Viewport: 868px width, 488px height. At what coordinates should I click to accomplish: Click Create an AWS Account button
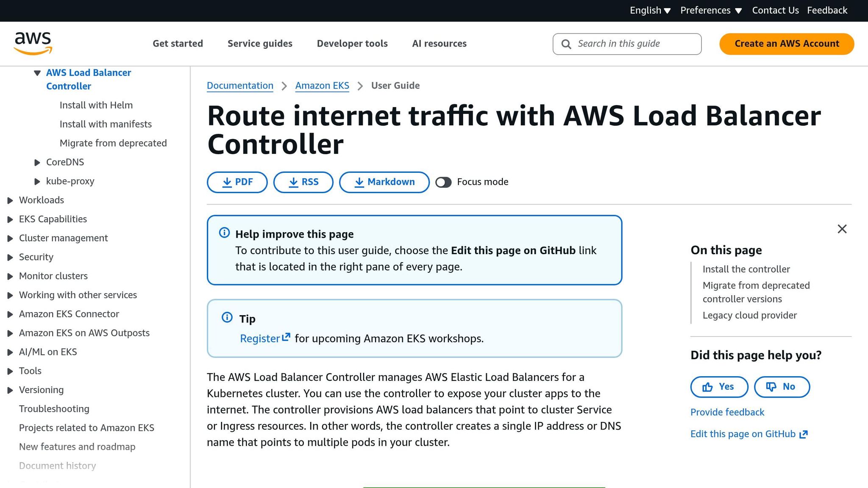[787, 44]
